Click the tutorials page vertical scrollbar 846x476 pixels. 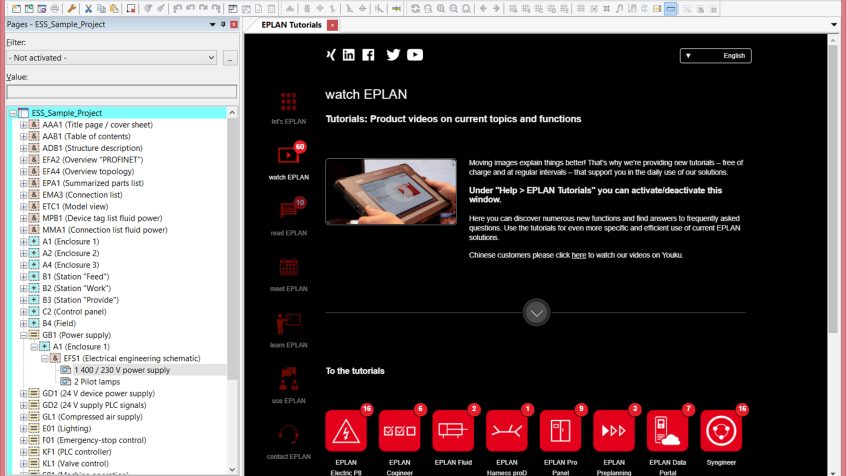click(x=833, y=189)
